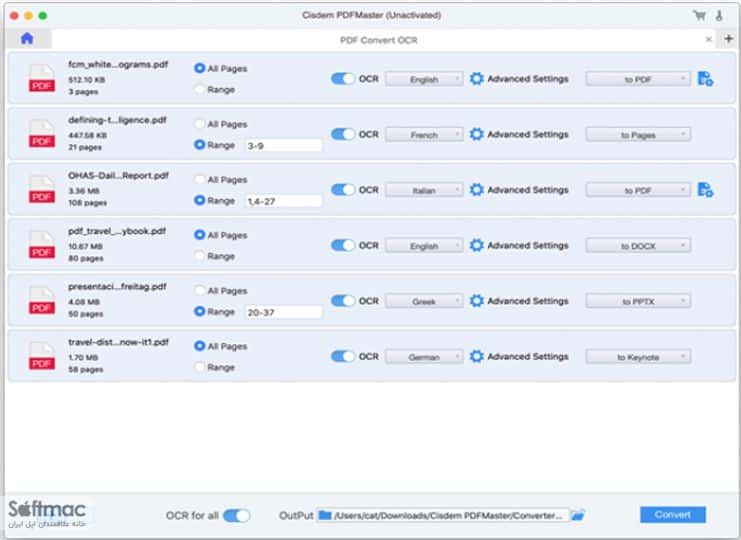This screenshot has height=540, width=741.
Task: Select file name fcm_white...ograms.pdf
Action: 118,64
